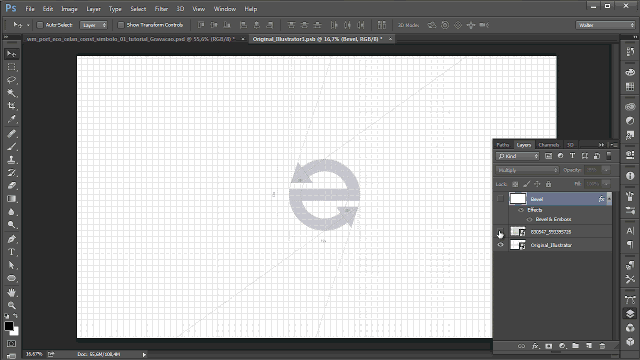Click the link layers icon
The width and height of the screenshot is (640, 360).
point(521,346)
